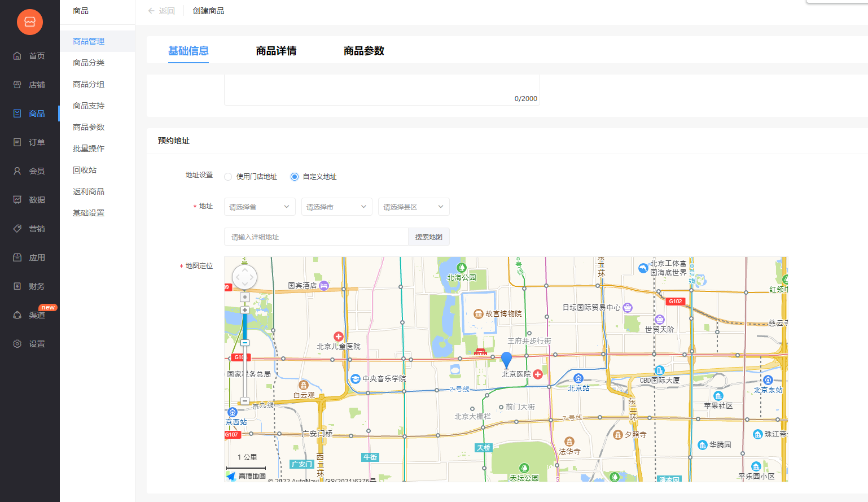Open 数据 data icon in sidebar
Viewport: 868px width, 502px height.
[17, 200]
